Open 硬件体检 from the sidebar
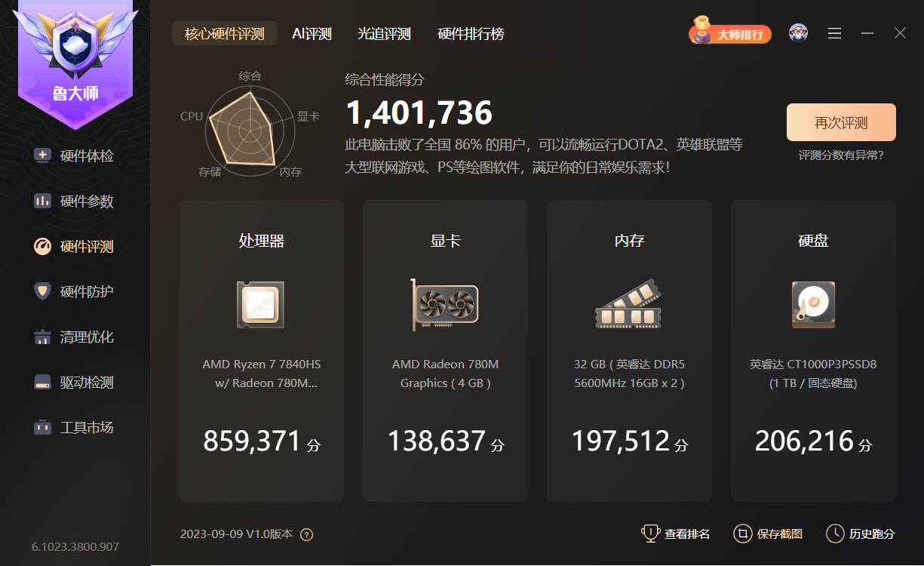Image resolution: width=924 pixels, height=566 pixels. pyautogui.click(x=74, y=156)
